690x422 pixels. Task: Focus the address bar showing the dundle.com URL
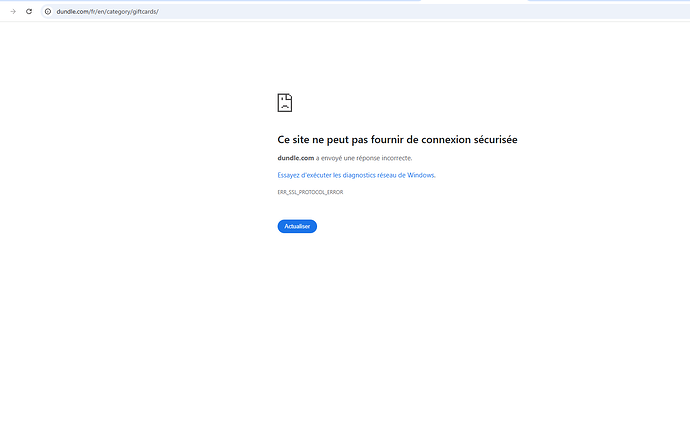tap(365, 11)
